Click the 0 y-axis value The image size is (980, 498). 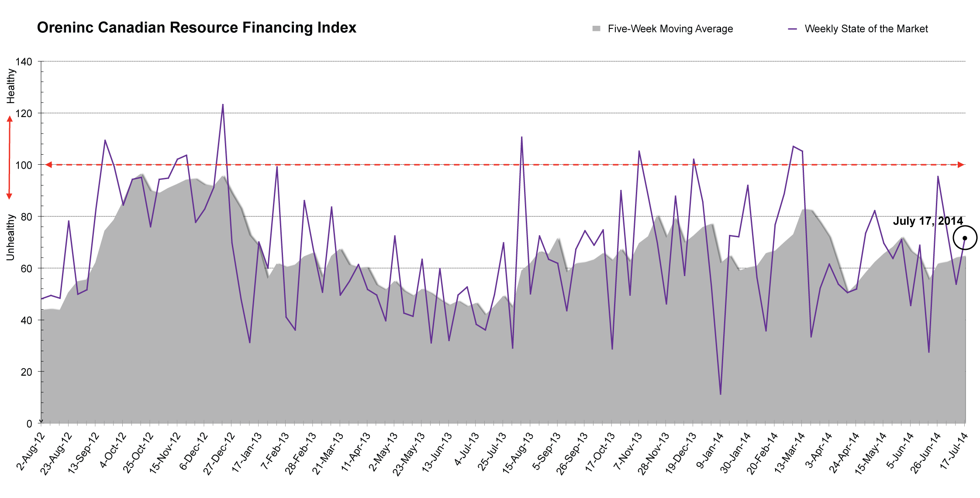[29, 424]
